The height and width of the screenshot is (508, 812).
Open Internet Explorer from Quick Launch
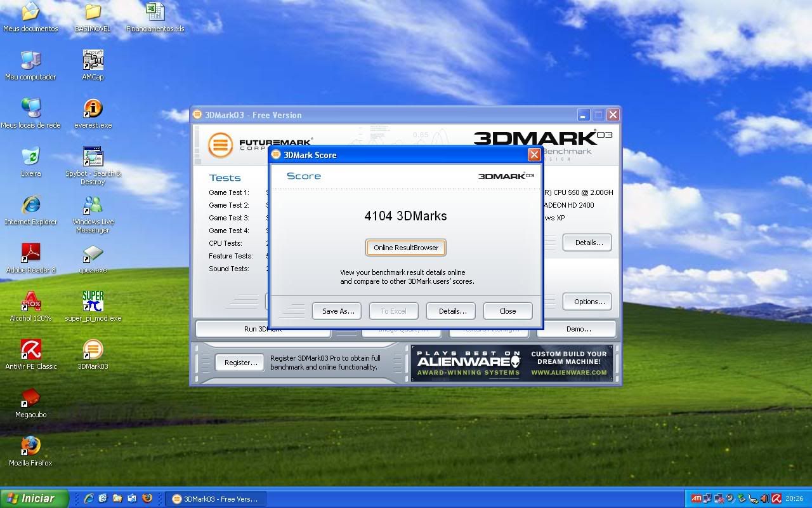coord(89,498)
